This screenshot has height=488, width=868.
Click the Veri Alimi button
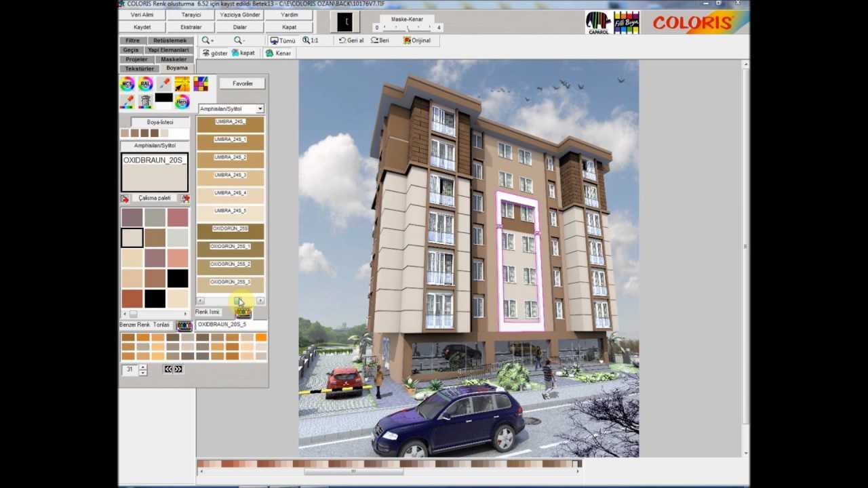click(142, 15)
